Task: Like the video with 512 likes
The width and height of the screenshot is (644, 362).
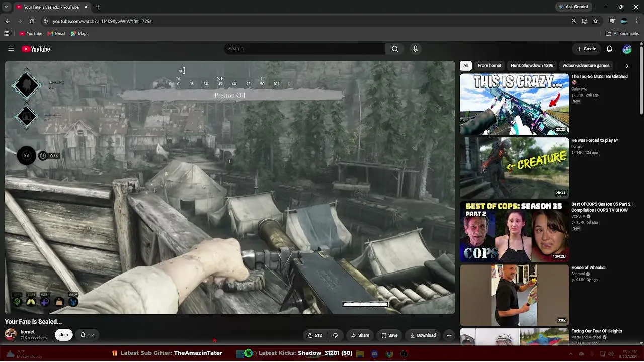Action: pyautogui.click(x=315, y=335)
